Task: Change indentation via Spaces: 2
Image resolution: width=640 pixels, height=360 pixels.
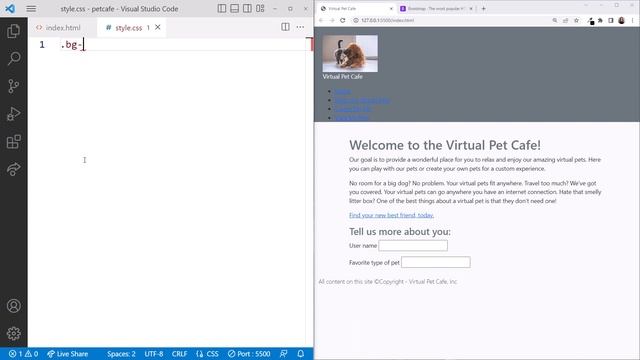Action: pos(121,354)
